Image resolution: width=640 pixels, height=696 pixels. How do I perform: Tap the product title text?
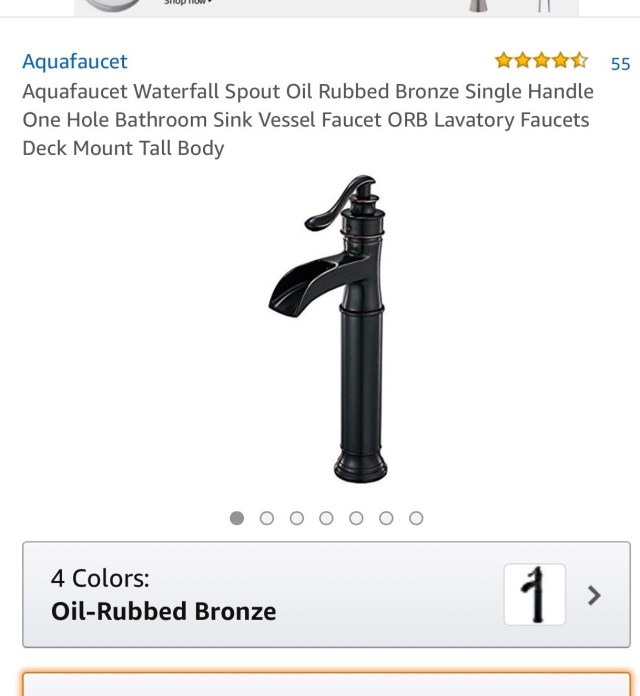point(308,120)
